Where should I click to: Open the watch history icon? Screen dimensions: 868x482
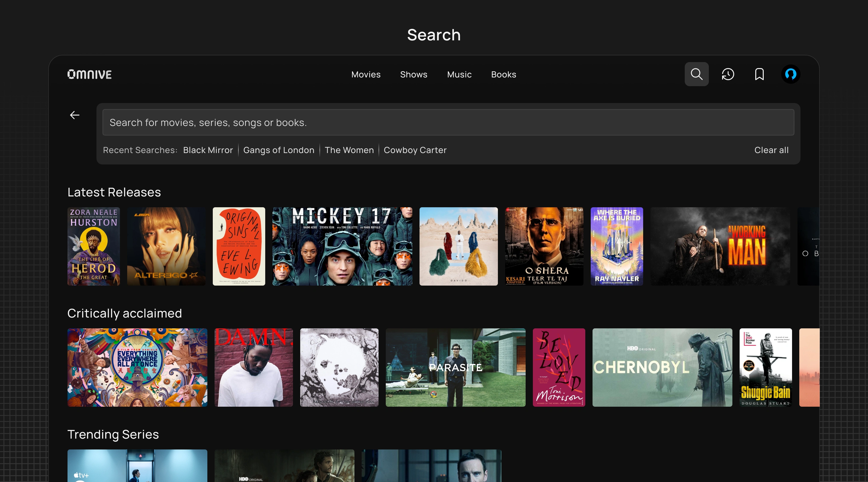pyautogui.click(x=728, y=74)
